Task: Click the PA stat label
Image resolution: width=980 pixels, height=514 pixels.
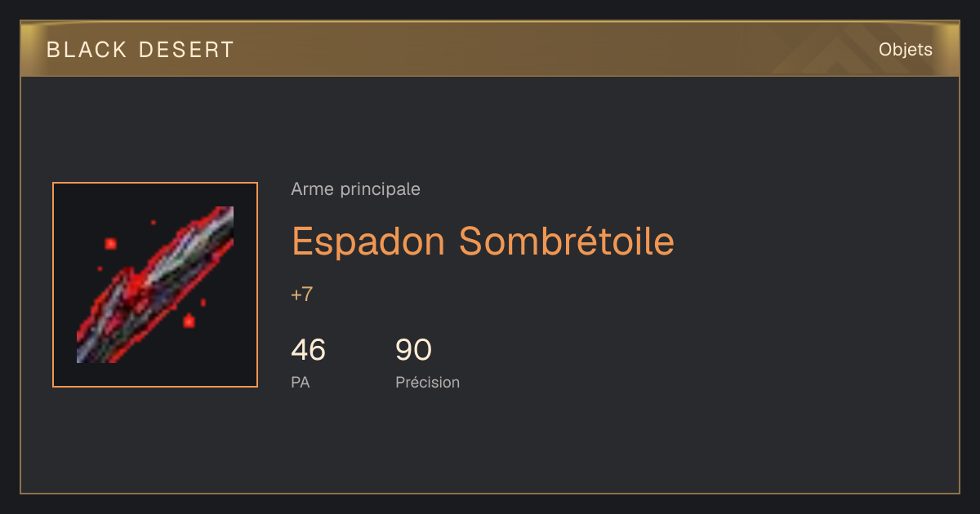Action: tap(301, 382)
